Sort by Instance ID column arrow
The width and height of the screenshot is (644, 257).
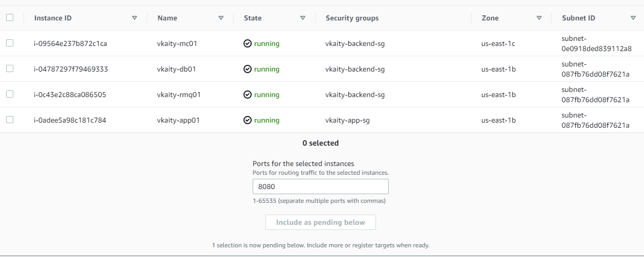[x=135, y=18]
